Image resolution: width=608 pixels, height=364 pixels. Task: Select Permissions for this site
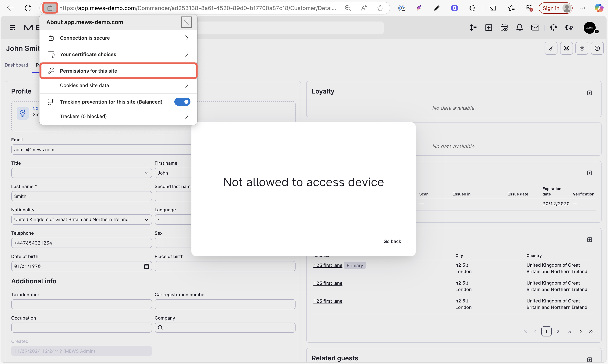(118, 71)
